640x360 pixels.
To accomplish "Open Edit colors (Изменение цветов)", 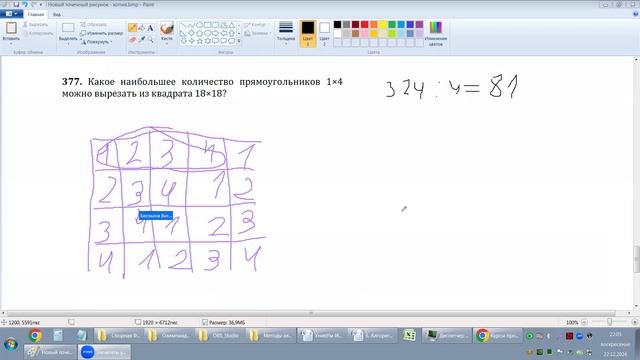I will point(436,33).
